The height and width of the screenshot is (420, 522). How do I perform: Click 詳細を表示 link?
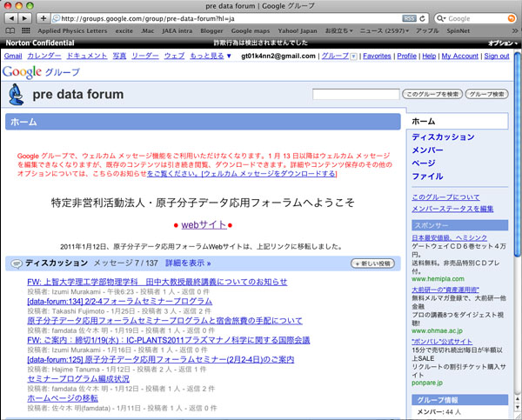point(188,263)
